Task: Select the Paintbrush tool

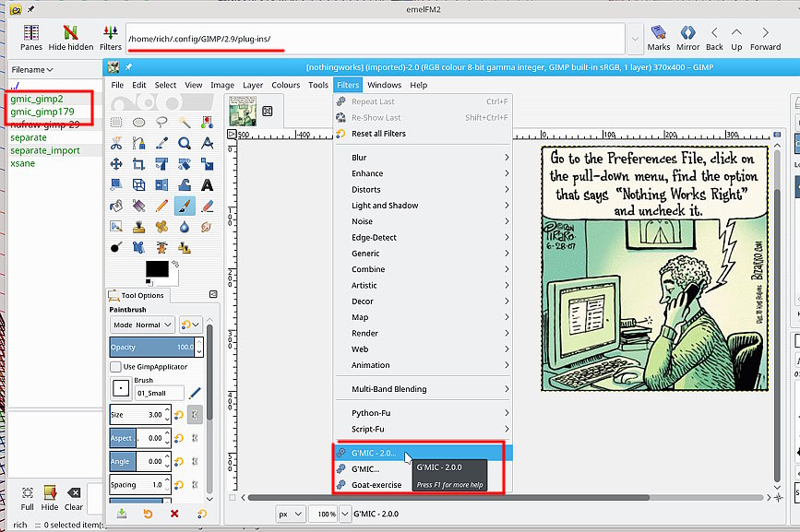Action: point(185,206)
